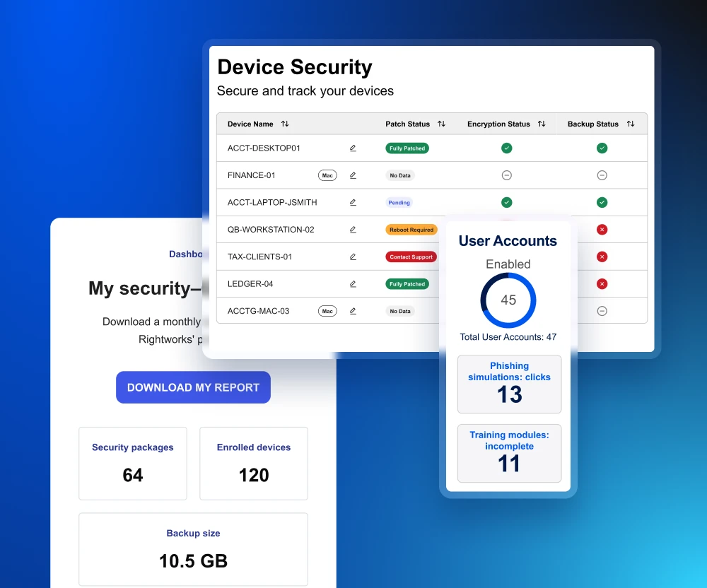Image resolution: width=707 pixels, height=588 pixels.
Task: Click FINANCE-01's dashed no-data encryption icon
Action: tap(506, 175)
